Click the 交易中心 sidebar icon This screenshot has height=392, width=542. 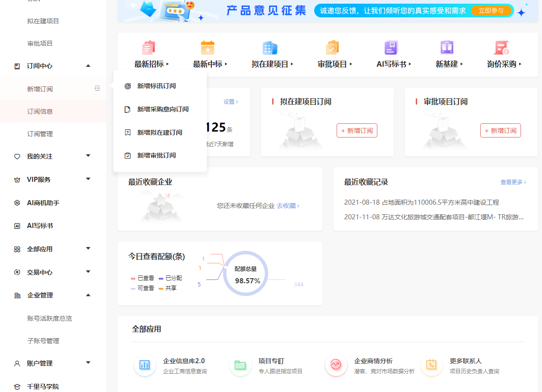(x=17, y=272)
